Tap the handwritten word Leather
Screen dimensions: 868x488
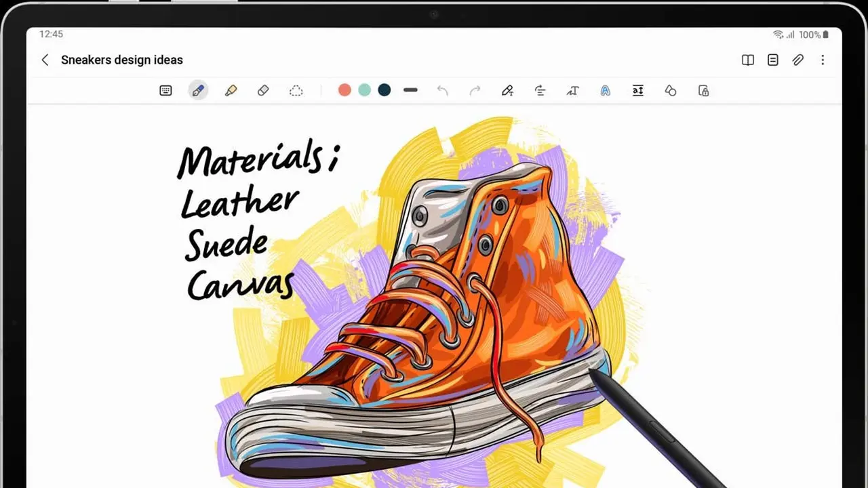(x=239, y=201)
